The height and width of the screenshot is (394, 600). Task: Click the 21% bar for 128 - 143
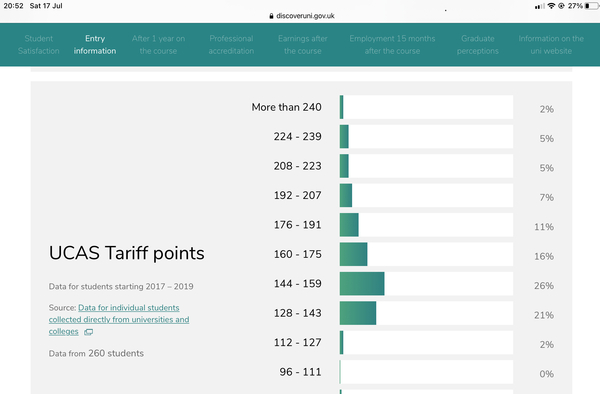pos(358,313)
